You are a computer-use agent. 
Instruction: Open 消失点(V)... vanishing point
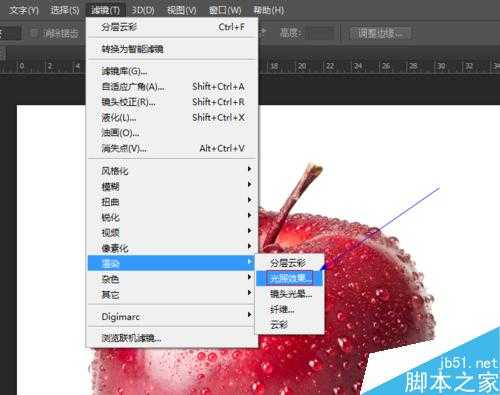(x=172, y=148)
